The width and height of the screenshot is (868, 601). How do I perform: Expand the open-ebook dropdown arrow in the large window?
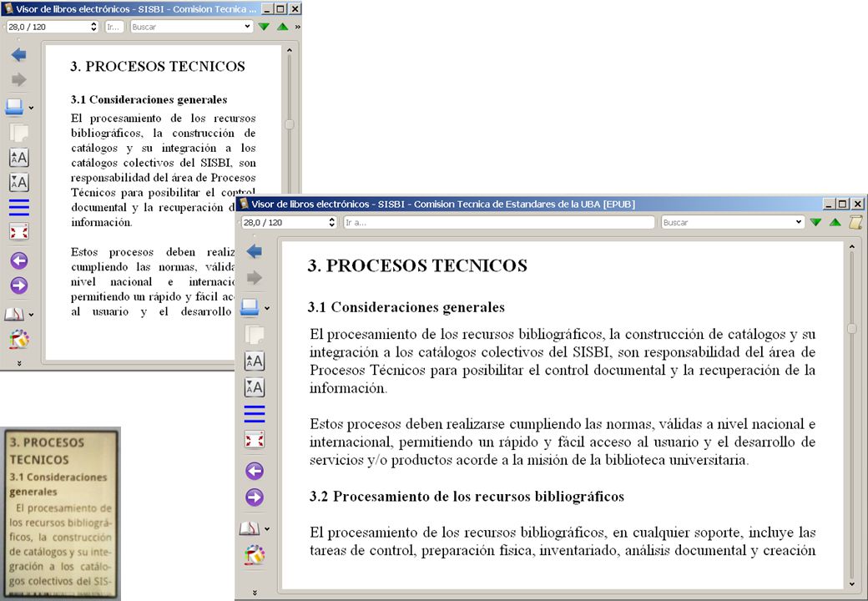tap(267, 308)
